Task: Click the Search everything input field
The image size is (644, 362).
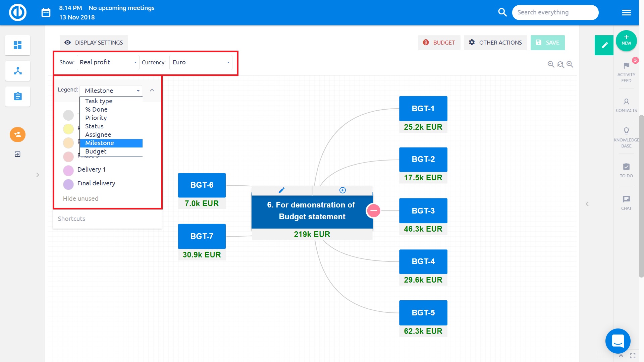Action: pos(555,12)
